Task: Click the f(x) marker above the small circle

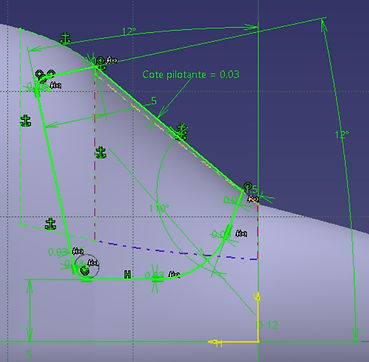Action: click(x=78, y=251)
